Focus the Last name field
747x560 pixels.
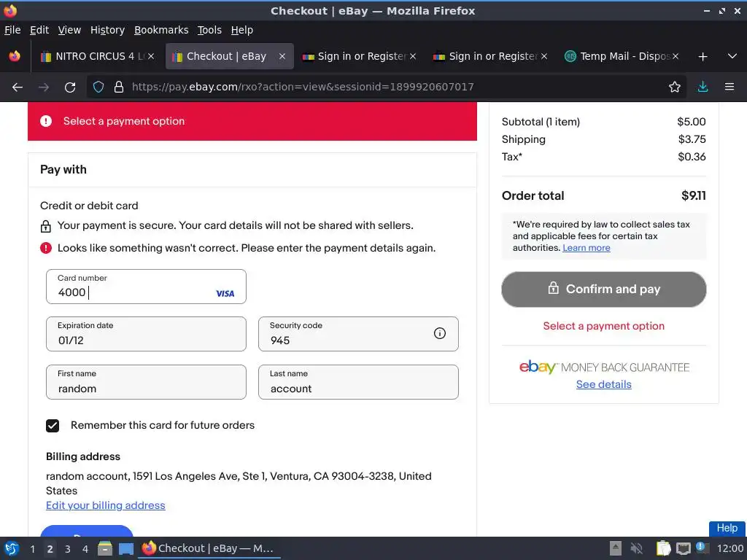click(x=358, y=382)
